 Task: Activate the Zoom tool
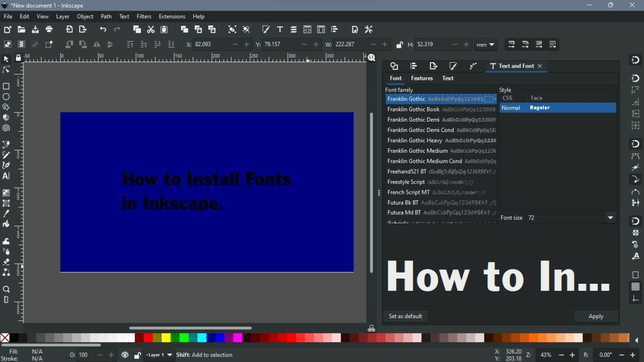coord(7,289)
